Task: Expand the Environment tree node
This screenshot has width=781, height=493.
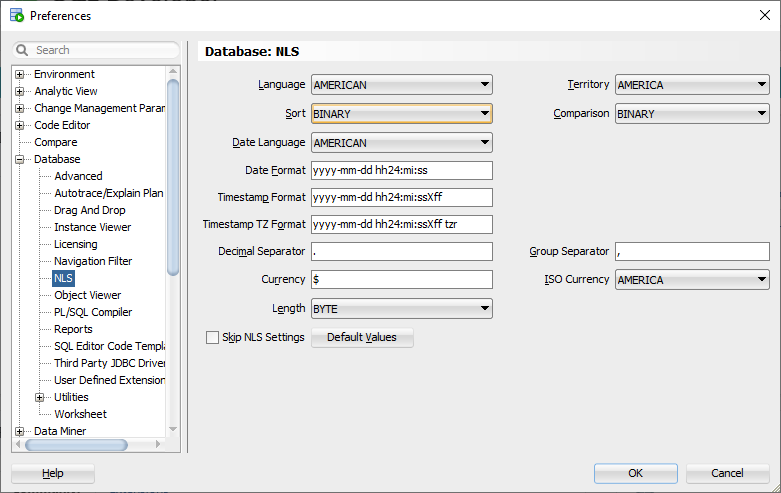Action: (20, 75)
